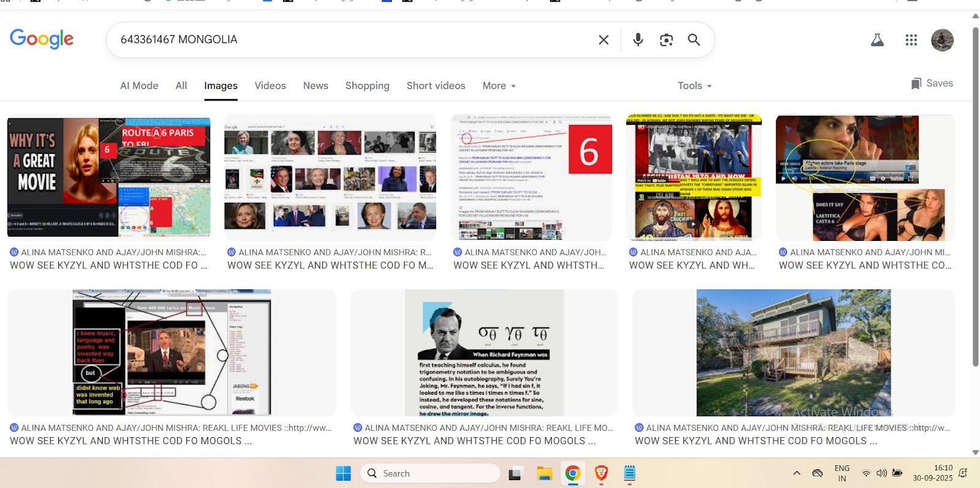The width and height of the screenshot is (980, 488).
Task: Open the Richard Feynman image result
Action: 484,353
